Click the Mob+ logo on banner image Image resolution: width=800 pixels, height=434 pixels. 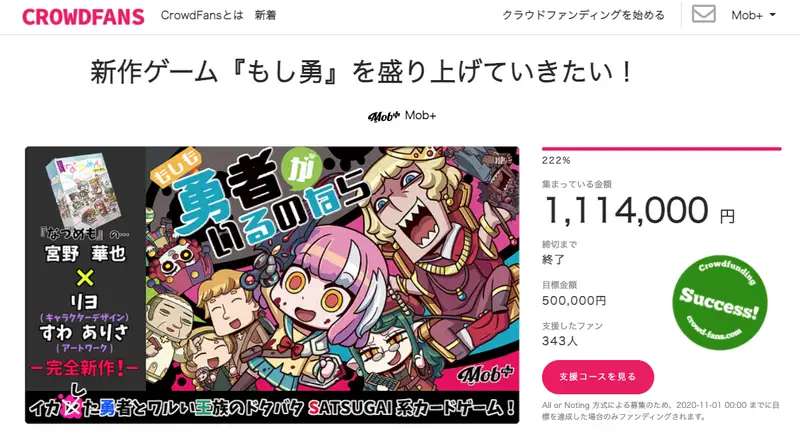pos(485,375)
